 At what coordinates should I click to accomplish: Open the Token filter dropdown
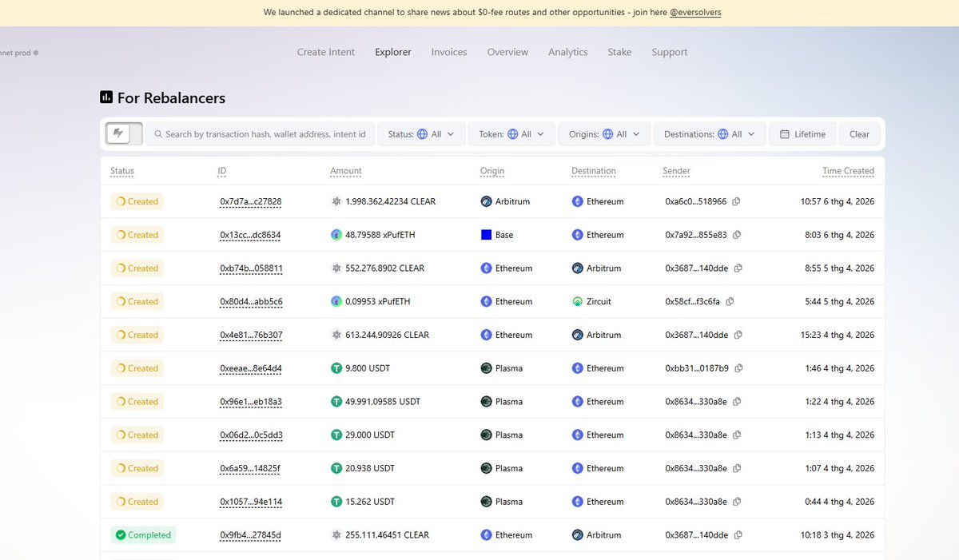(511, 134)
